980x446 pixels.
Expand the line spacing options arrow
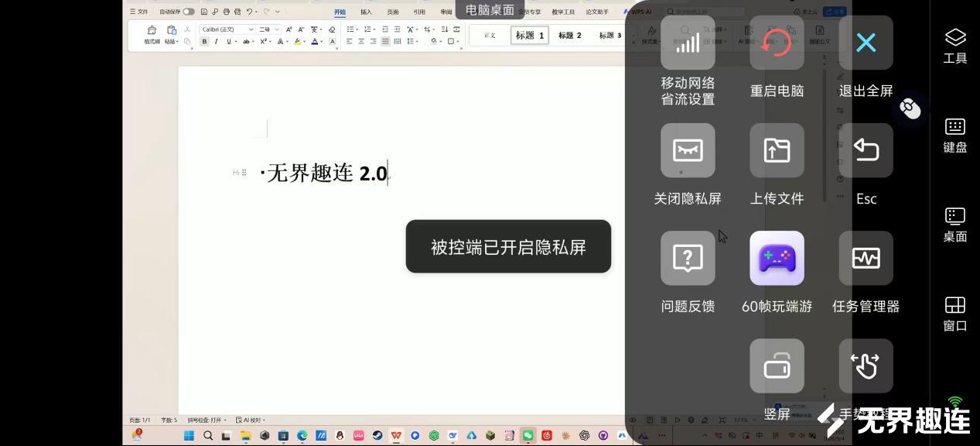coord(418,42)
